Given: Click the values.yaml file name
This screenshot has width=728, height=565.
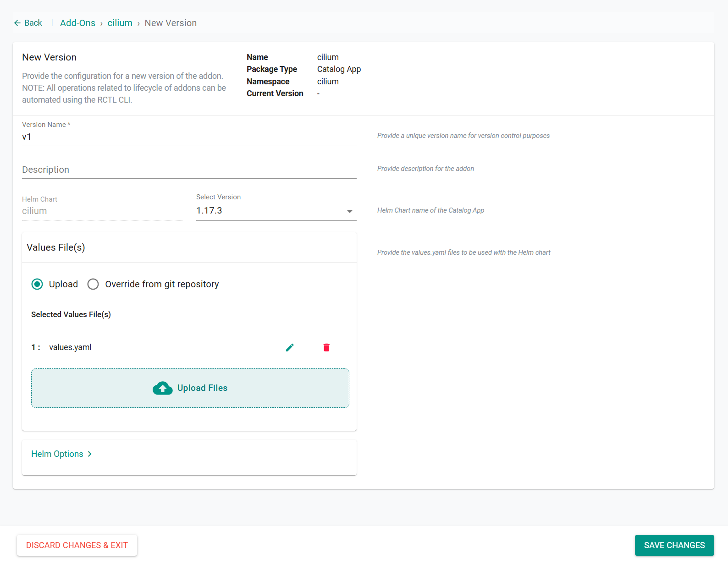Looking at the screenshot, I should pos(70,347).
